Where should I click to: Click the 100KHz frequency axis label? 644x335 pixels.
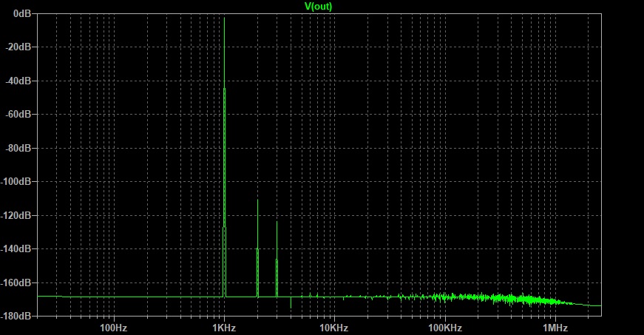point(445,328)
